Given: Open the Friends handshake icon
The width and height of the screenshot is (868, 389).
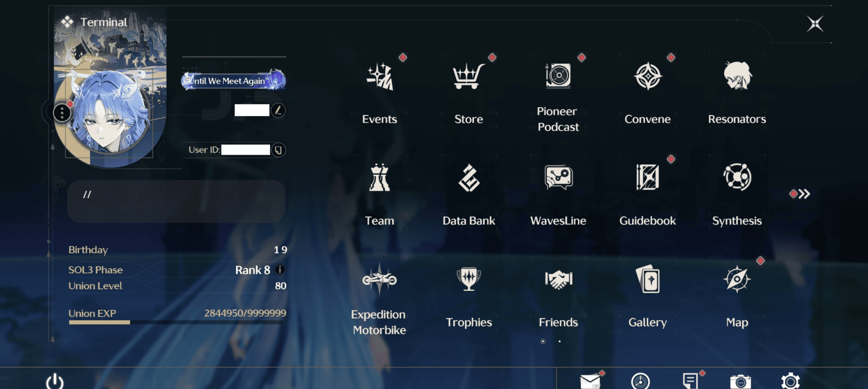Looking at the screenshot, I should (558, 279).
